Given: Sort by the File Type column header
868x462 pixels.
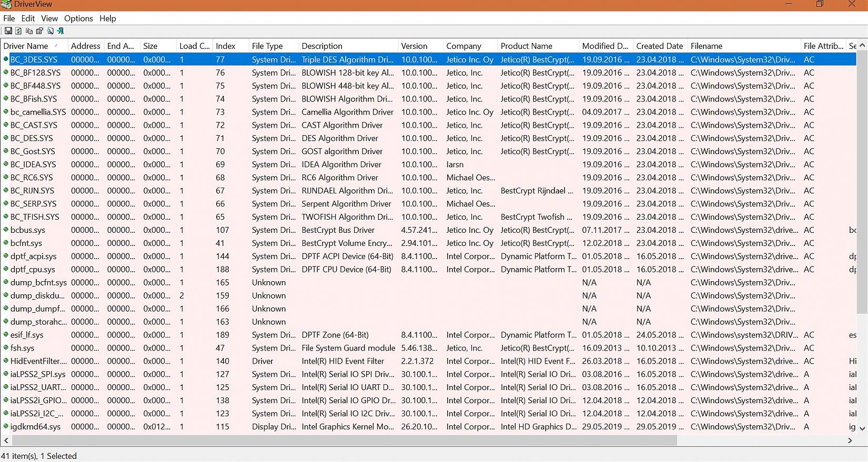Looking at the screenshot, I should 274,46.
